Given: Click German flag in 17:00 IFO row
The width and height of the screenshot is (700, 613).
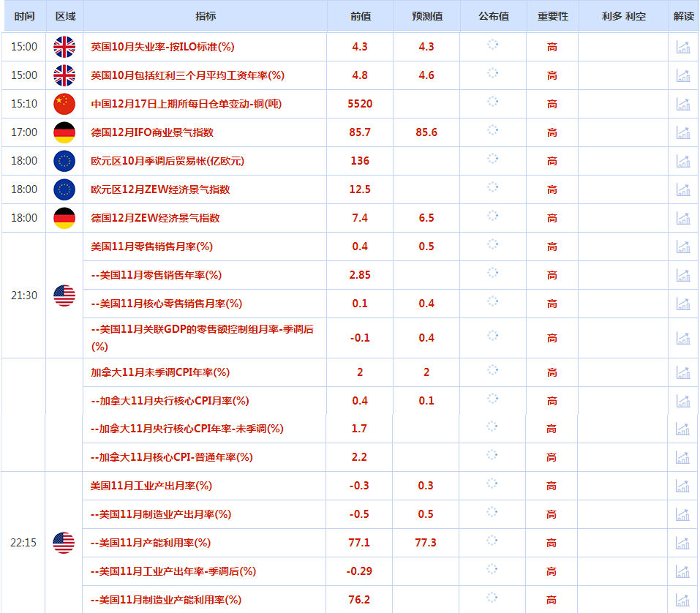Looking at the screenshot, I should [64, 132].
